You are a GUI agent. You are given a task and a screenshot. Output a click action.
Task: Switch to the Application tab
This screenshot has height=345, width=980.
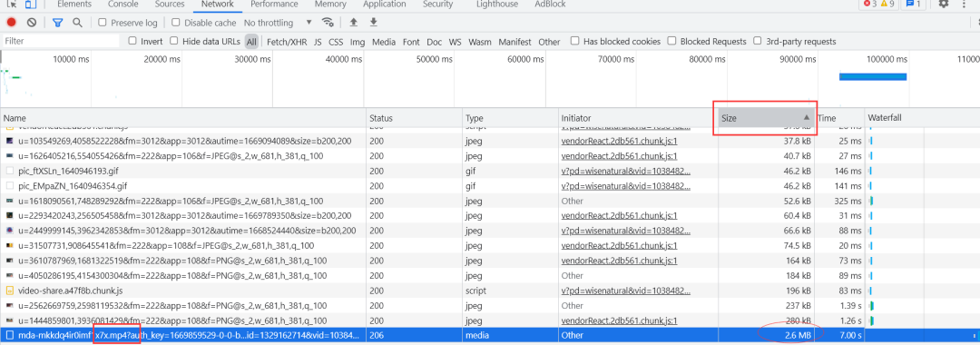click(385, 5)
